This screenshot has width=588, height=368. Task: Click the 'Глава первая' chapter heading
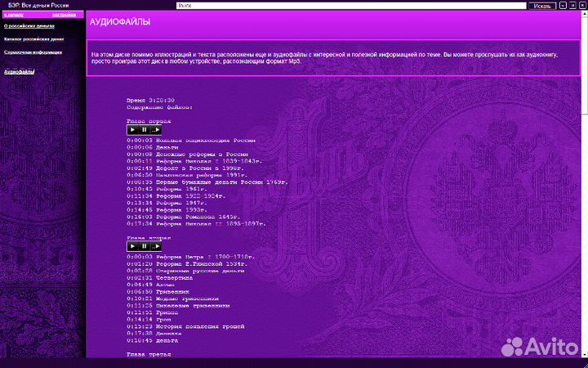[149, 120]
